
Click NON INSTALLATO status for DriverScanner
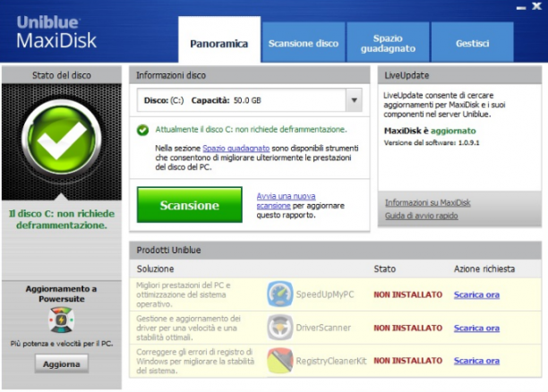407,328
